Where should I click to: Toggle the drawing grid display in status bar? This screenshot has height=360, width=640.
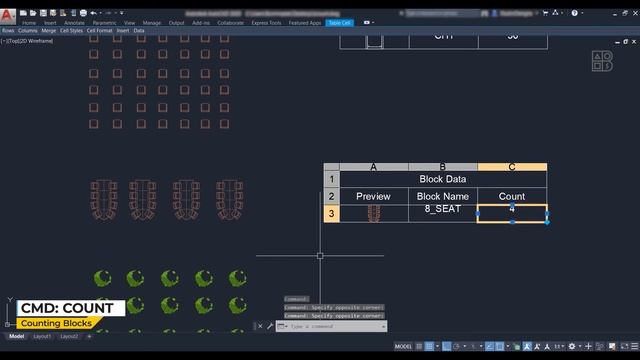pos(419,346)
